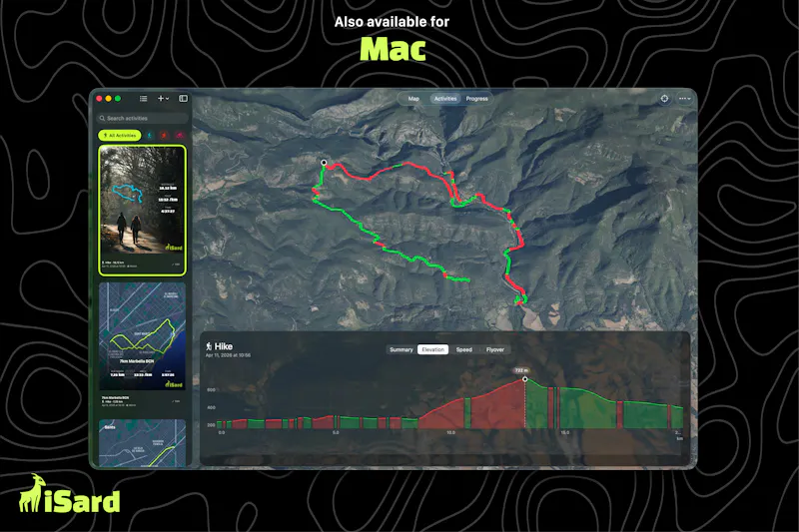Open the list view icon in sidebar toolbar
Viewport: 799px width, 532px height.
point(143,98)
